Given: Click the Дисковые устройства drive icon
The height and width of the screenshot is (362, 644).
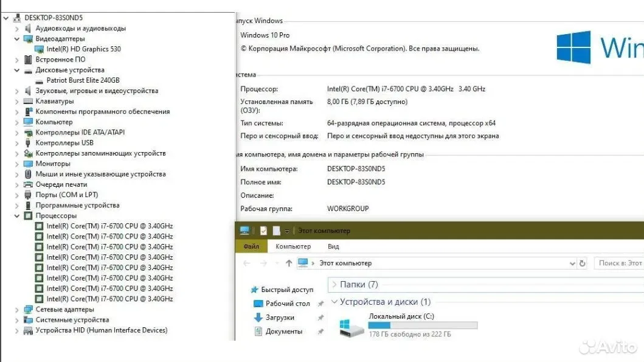Looking at the screenshot, I should [28, 71].
